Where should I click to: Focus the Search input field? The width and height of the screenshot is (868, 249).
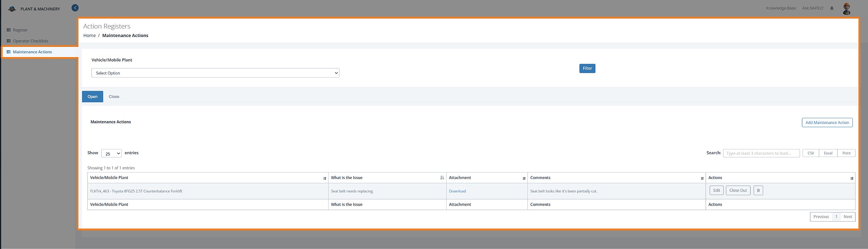coord(761,153)
